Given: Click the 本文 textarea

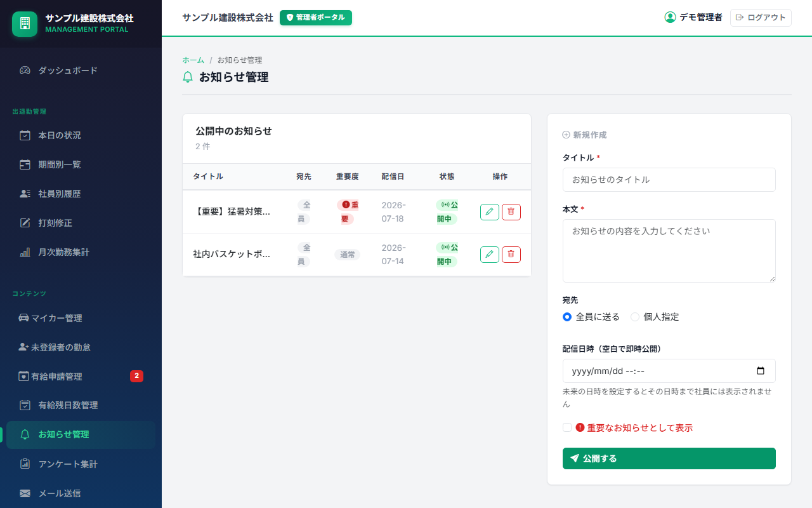Looking at the screenshot, I should click(669, 251).
